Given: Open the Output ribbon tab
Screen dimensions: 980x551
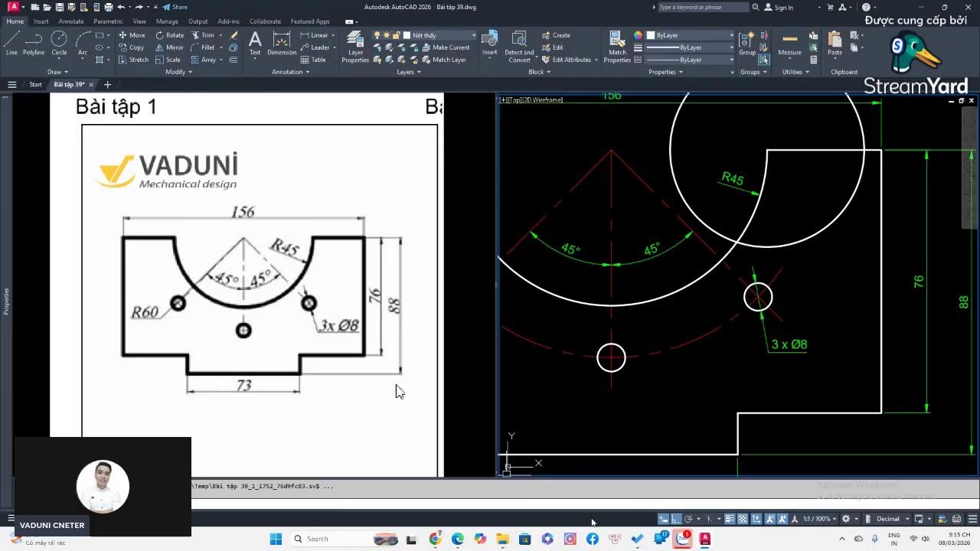Looking at the screenshot, I should tap(198, 21).
